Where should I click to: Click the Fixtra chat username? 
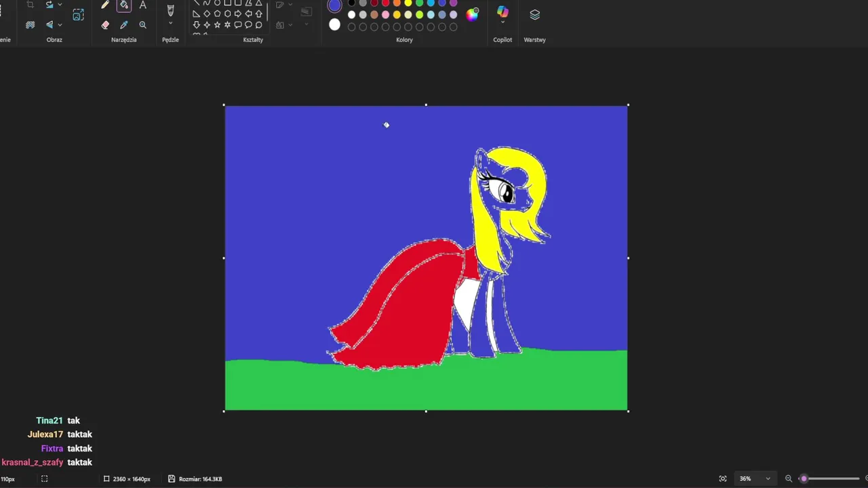(52, 448)
